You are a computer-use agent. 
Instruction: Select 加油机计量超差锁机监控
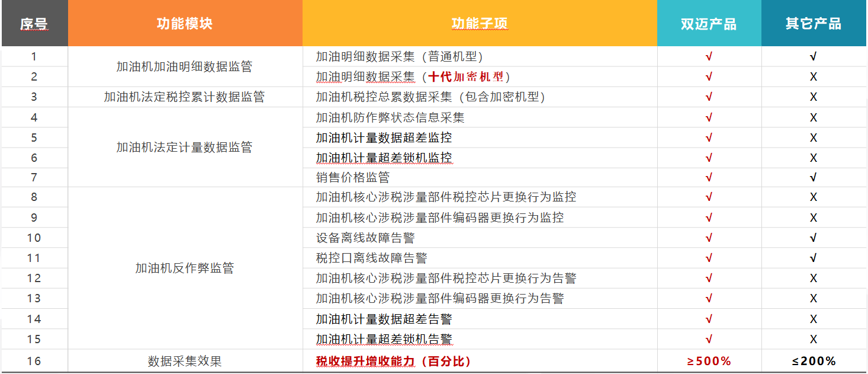(384, 158)
